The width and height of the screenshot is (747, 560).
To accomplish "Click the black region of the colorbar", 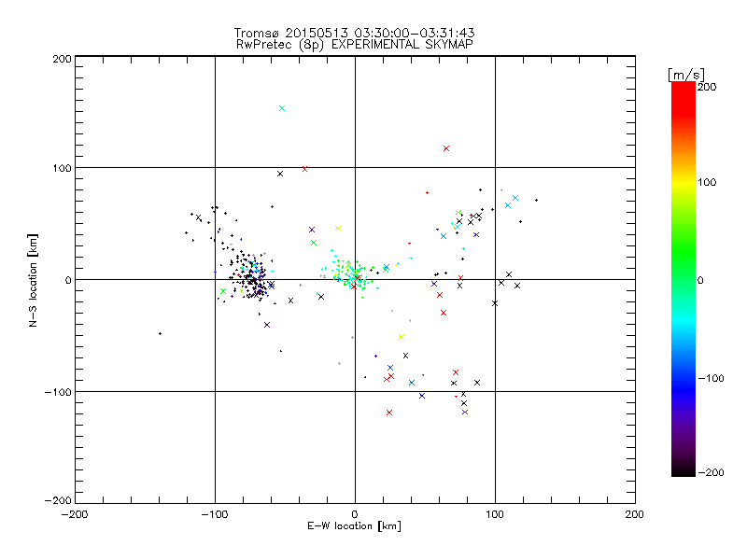I will (x=684, y=469).
